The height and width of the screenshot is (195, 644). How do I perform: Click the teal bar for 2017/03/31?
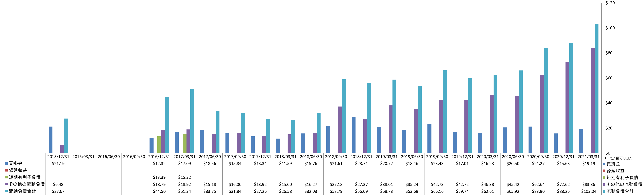pyautogui.click(x=192, y=121)
